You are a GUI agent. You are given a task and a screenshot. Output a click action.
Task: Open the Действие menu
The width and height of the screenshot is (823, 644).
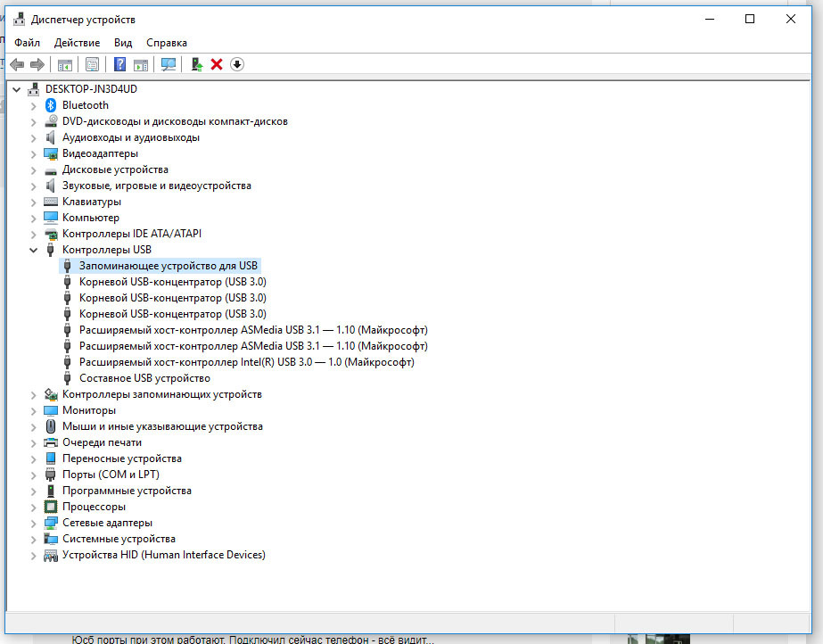78,43
